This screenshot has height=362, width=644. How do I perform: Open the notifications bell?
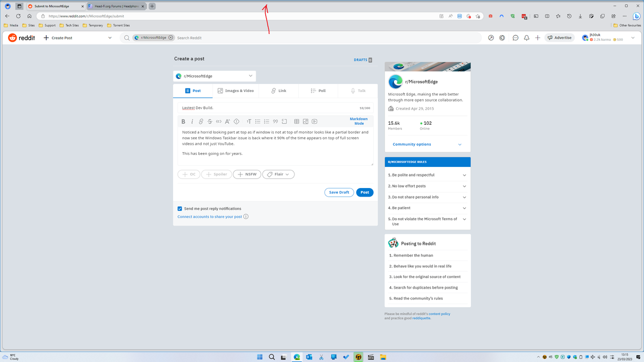(526, 38)
